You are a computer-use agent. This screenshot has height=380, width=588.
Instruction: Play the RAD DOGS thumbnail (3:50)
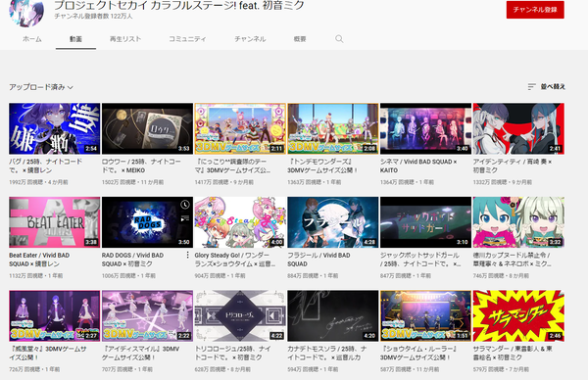pos(147,222)
